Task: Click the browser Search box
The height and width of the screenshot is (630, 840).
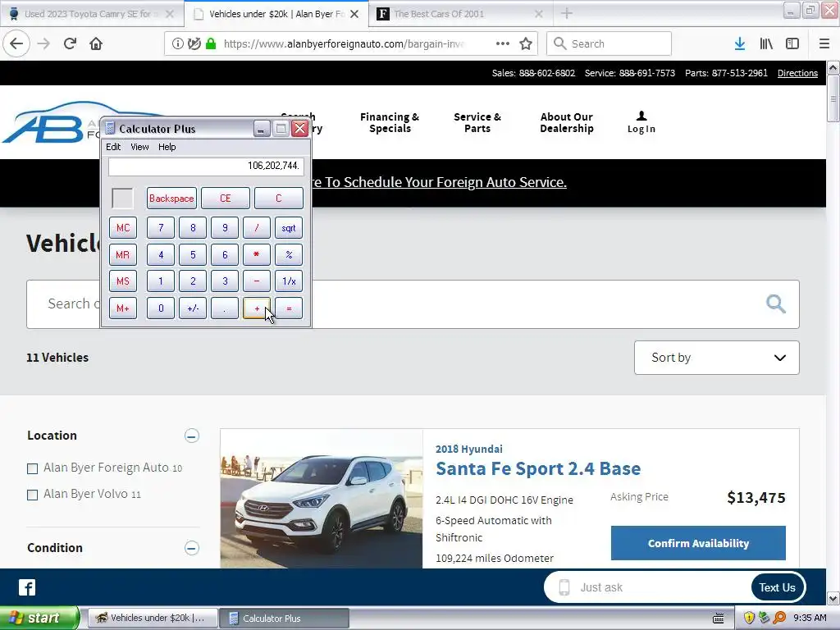Action: click(609, 43)
